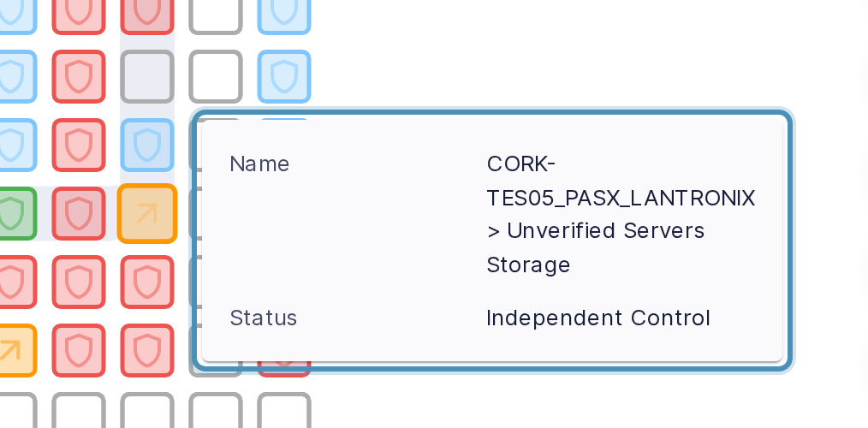Click the blue shield cell directly above the selected orange arrow

pos(147,145)
